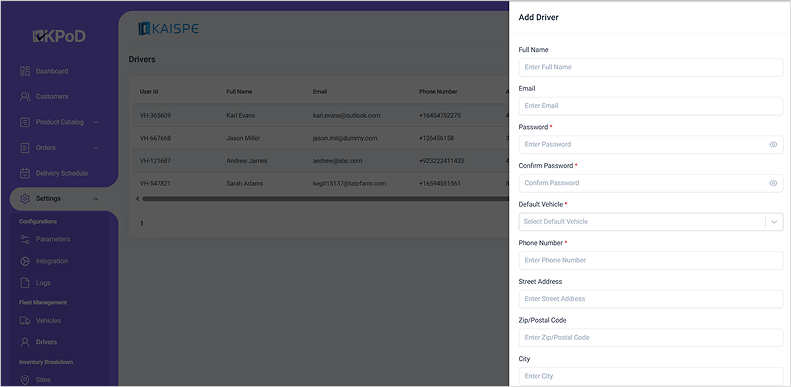Click the Enter Email input field
This screenshot has height=387, width=791.
pos(651,106)
